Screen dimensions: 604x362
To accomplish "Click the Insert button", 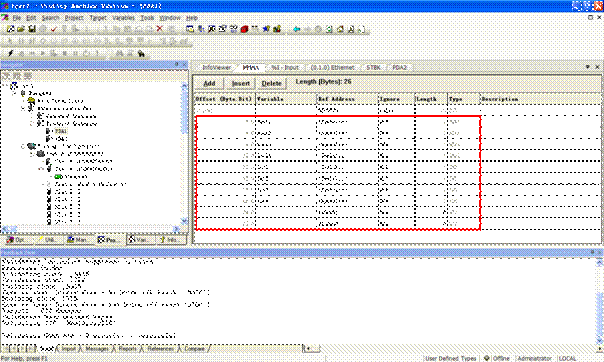I will tap(241, 83).
